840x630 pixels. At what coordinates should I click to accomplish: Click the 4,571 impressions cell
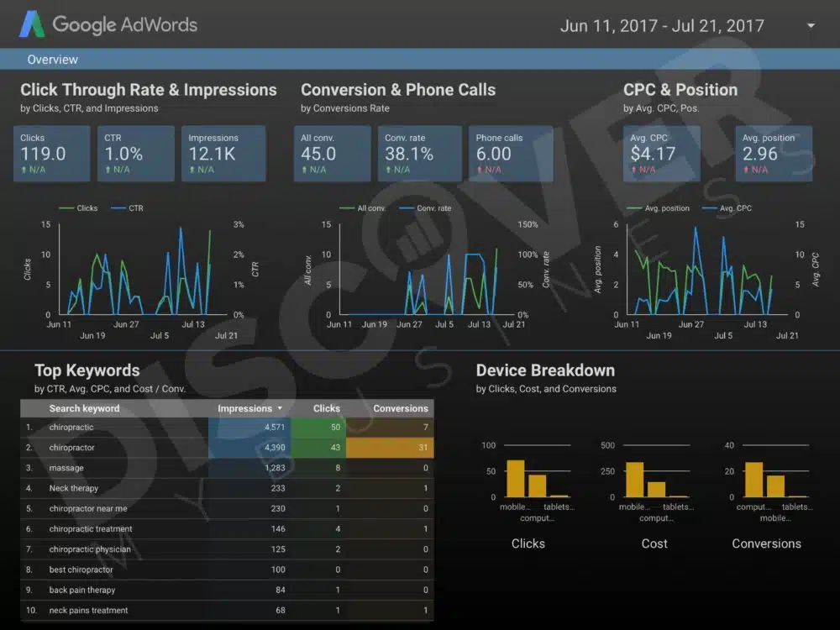pos(249,427)
